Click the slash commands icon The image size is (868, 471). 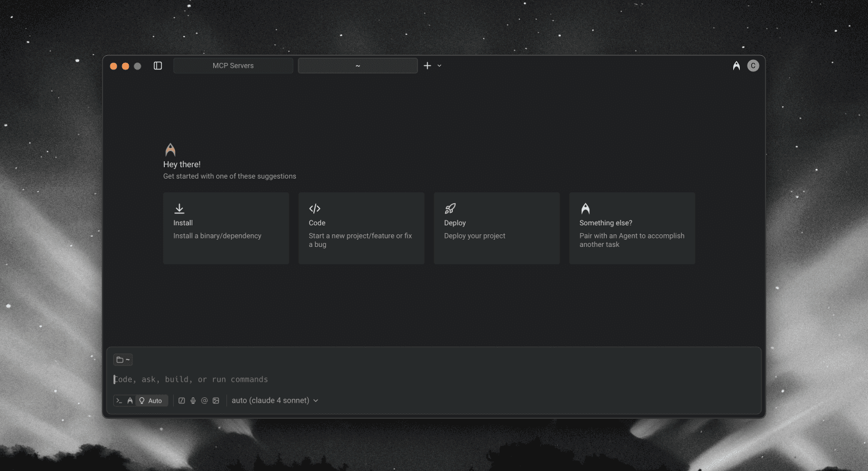coord(182,401)
